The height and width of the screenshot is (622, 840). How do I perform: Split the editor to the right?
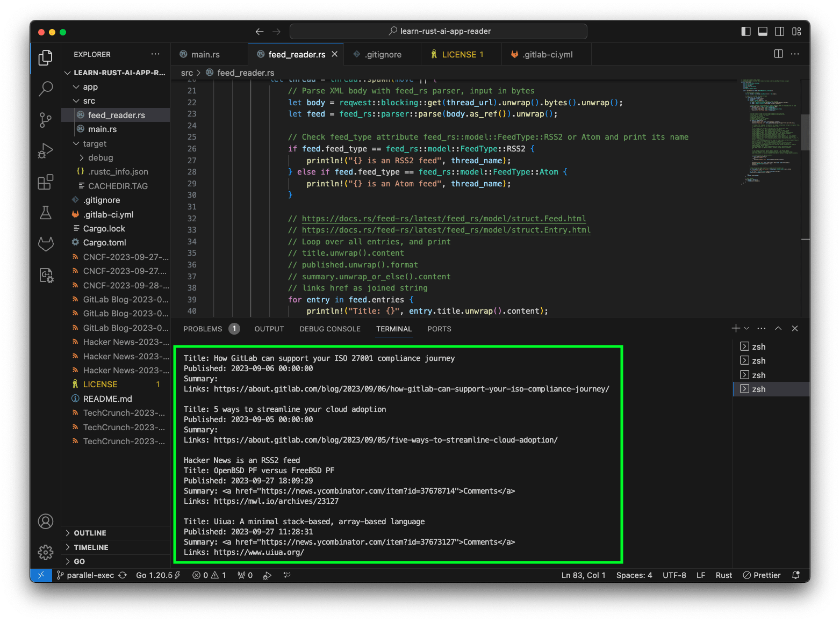[778, 54]
